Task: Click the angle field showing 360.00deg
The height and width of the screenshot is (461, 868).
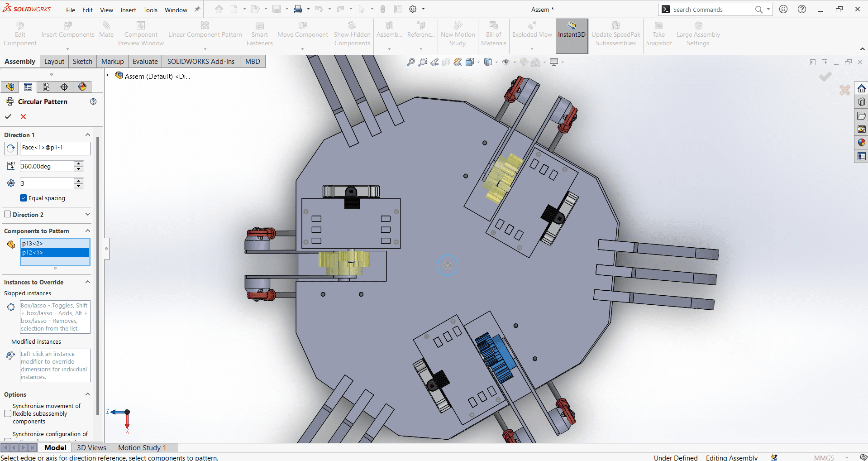Action: coord(47,166)
